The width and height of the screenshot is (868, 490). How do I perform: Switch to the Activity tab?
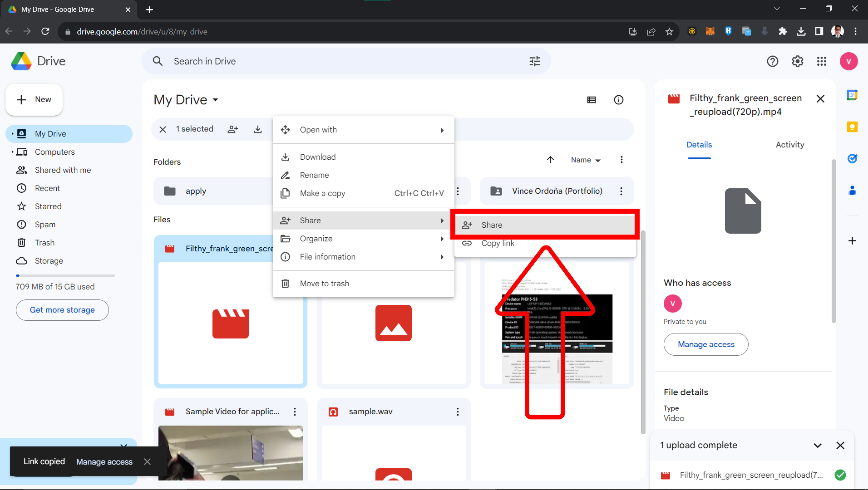(789, 144)
